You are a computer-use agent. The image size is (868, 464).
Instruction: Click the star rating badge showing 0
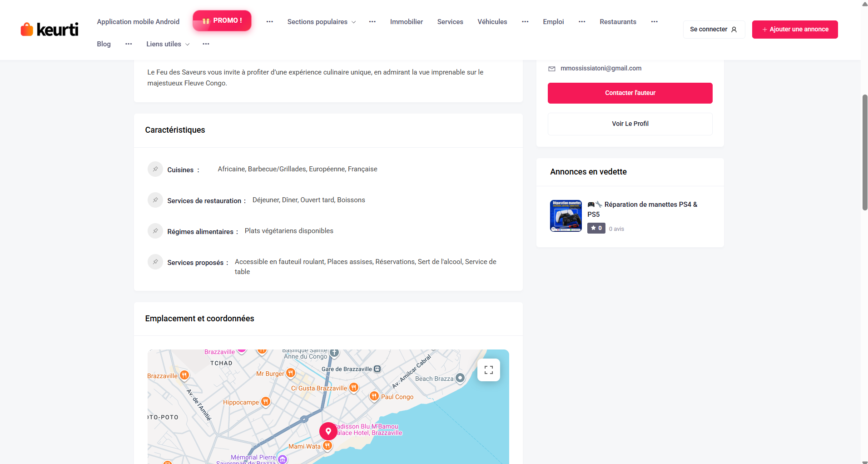pos(596,228)
